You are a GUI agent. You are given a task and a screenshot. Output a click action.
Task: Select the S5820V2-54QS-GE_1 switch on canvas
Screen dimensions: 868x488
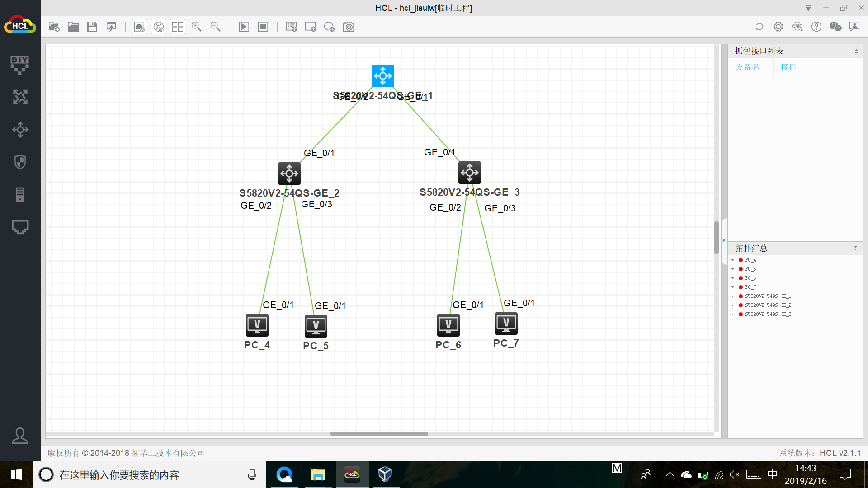(382, 76)
